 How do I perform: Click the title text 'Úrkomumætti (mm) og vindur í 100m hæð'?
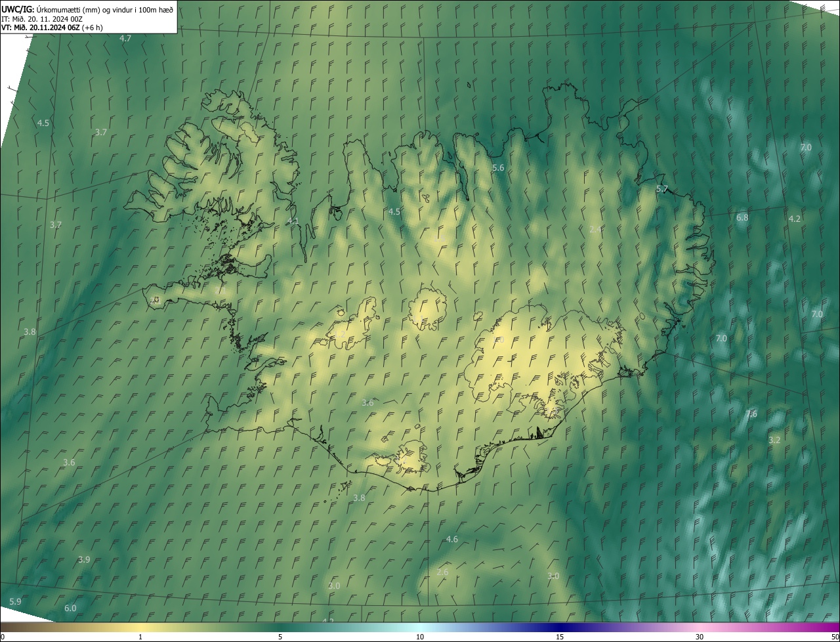(x=104, y=9)
